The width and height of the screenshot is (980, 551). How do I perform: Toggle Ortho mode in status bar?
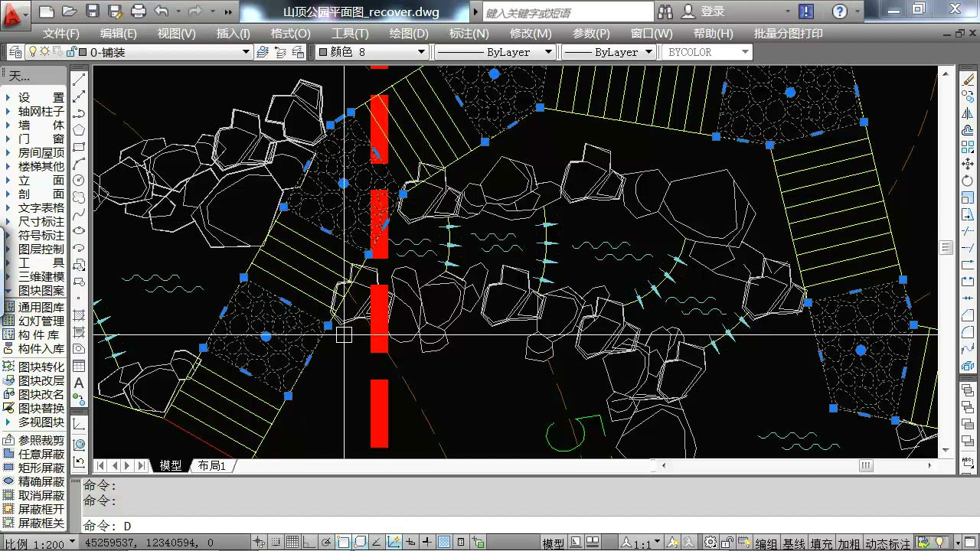click(309, 543)
